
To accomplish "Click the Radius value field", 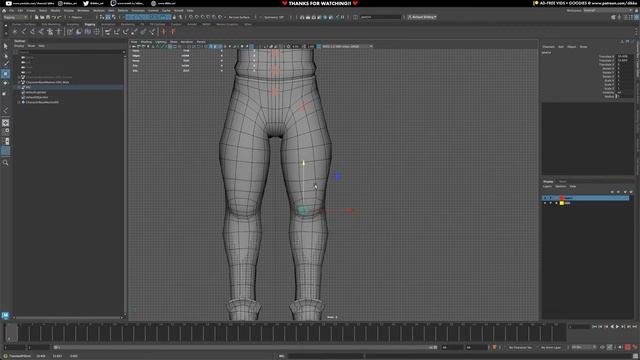I will [625, 96].
